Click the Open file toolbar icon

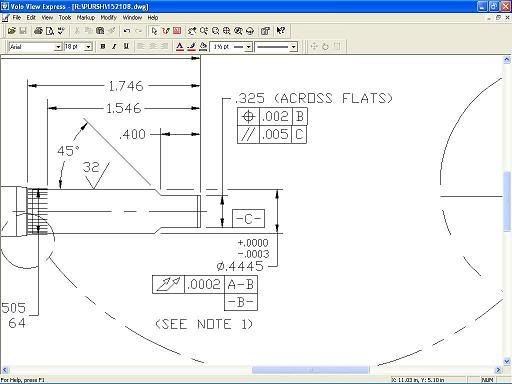(x=12, y=31)
